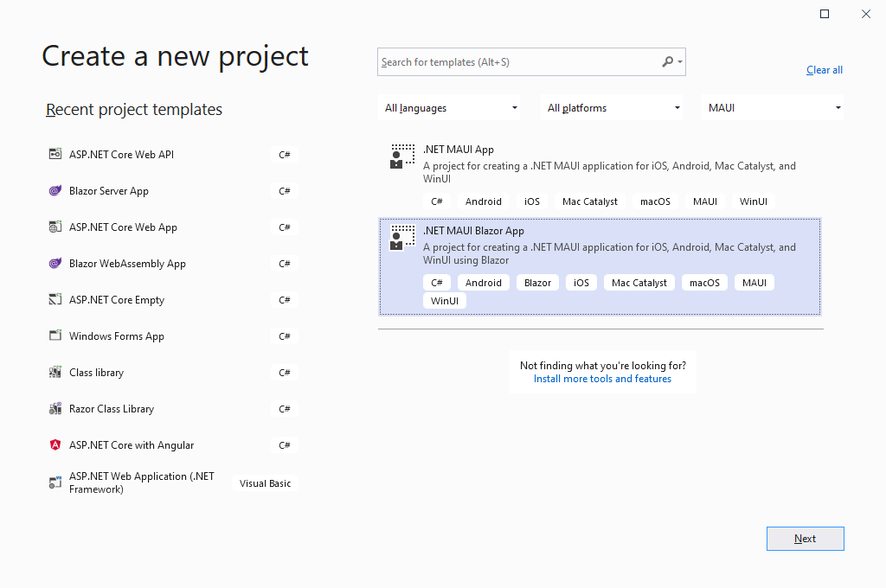886x588 pixels.
Task: Click the Class library icon
Action: [x=55, y=372]
